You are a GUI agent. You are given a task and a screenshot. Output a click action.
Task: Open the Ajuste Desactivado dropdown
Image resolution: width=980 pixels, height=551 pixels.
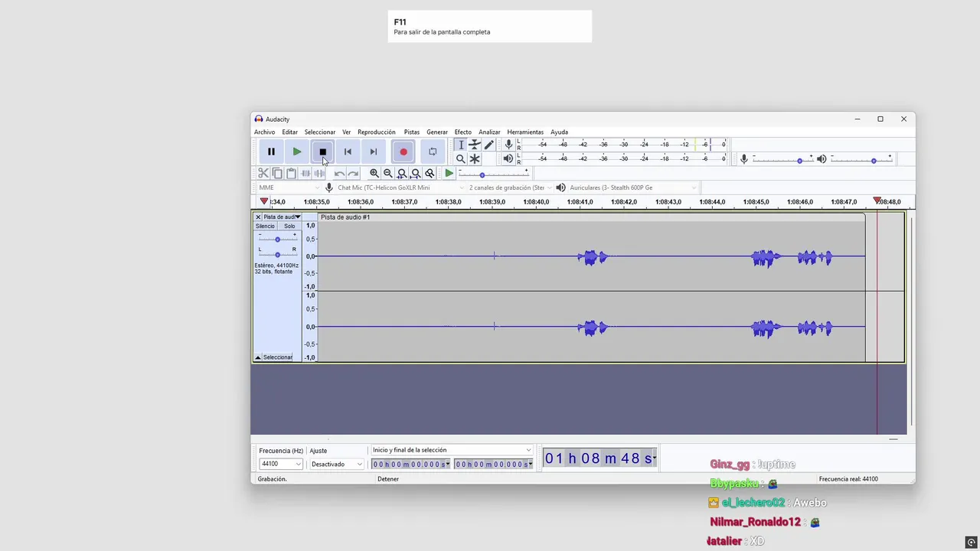click(x=336, y=464)
